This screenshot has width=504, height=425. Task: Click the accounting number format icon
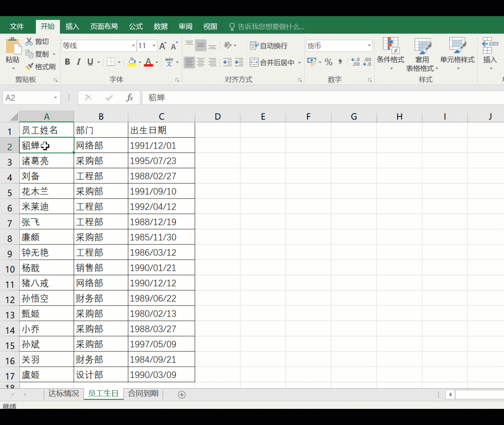coord(312,62)
